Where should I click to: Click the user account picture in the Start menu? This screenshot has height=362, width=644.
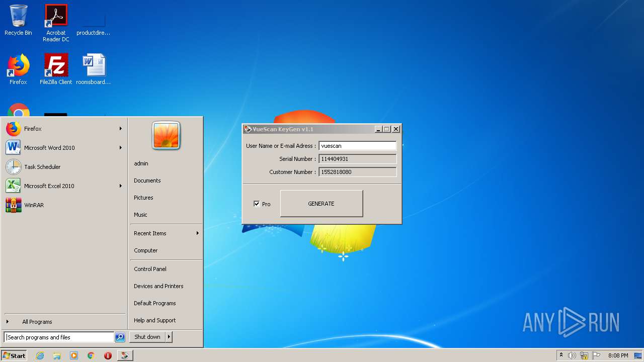point(166,136)
